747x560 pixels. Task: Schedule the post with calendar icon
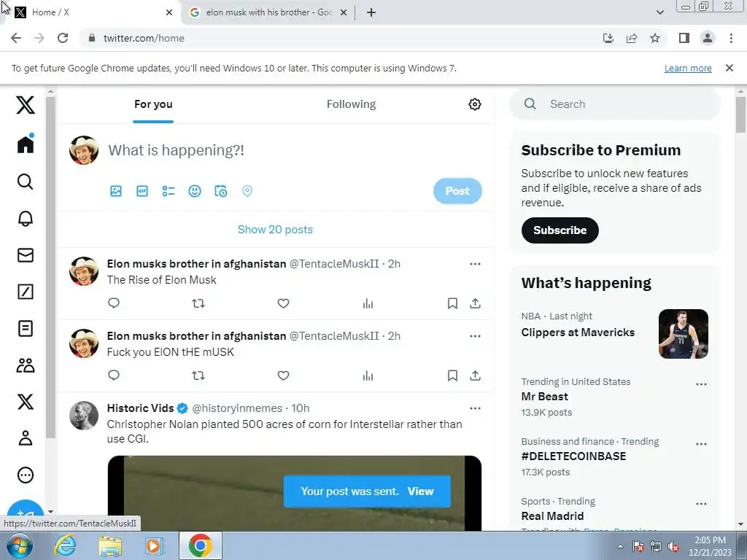[220, 191]
